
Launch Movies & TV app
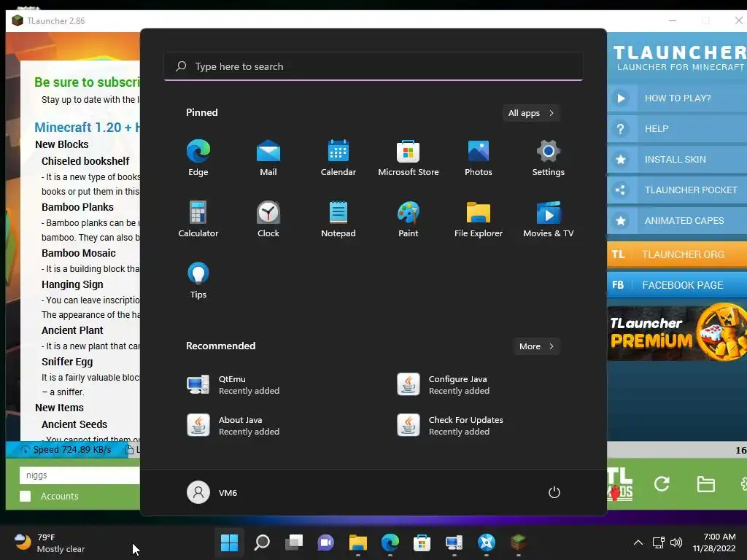[549, 219]
